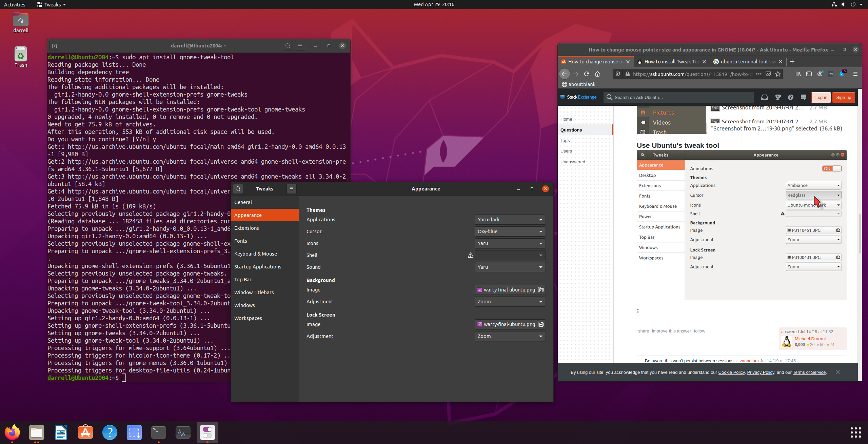The width and height of the screenshot is (868, 444).
Task: Open the Tweaks hamburger menu
Action: (291, 189)
